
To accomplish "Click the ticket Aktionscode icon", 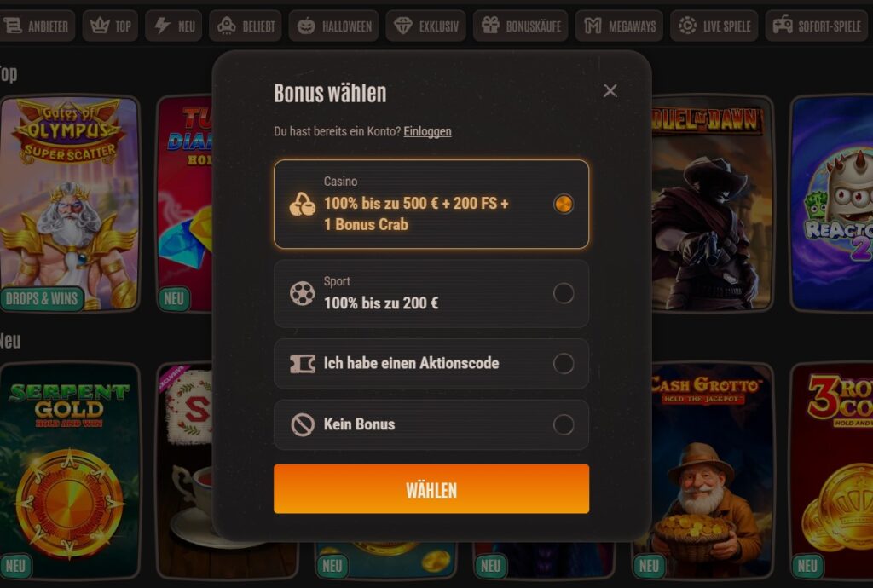I will point(303,363).
